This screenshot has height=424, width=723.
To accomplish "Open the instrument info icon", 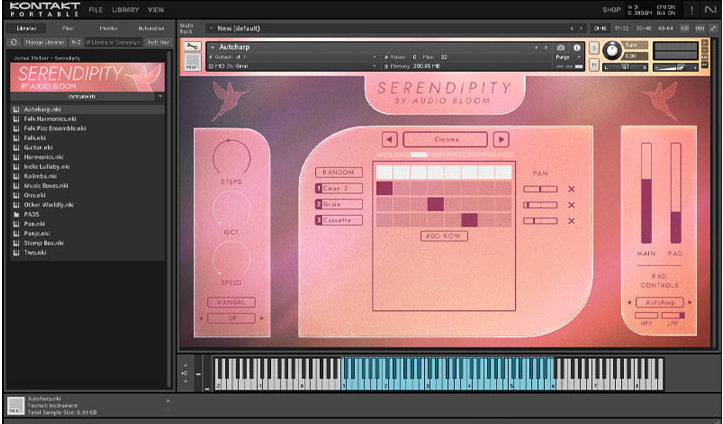I will click(577, 47).
